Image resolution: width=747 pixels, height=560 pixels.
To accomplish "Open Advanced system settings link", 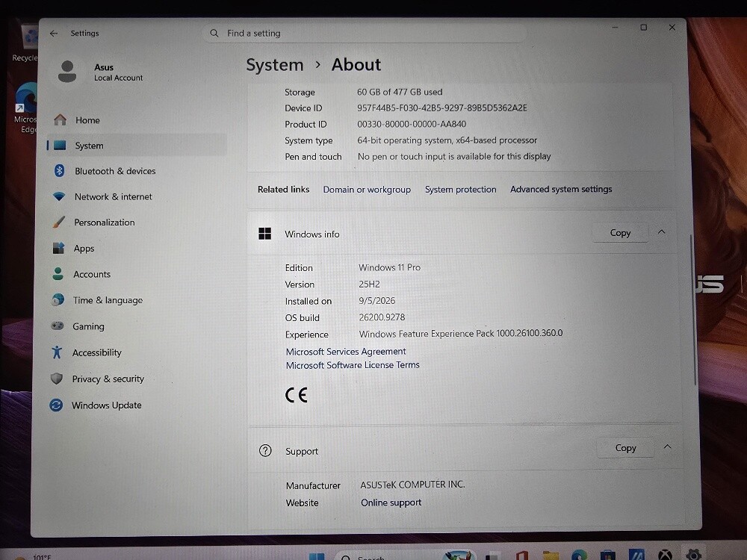I will [561, 189].
